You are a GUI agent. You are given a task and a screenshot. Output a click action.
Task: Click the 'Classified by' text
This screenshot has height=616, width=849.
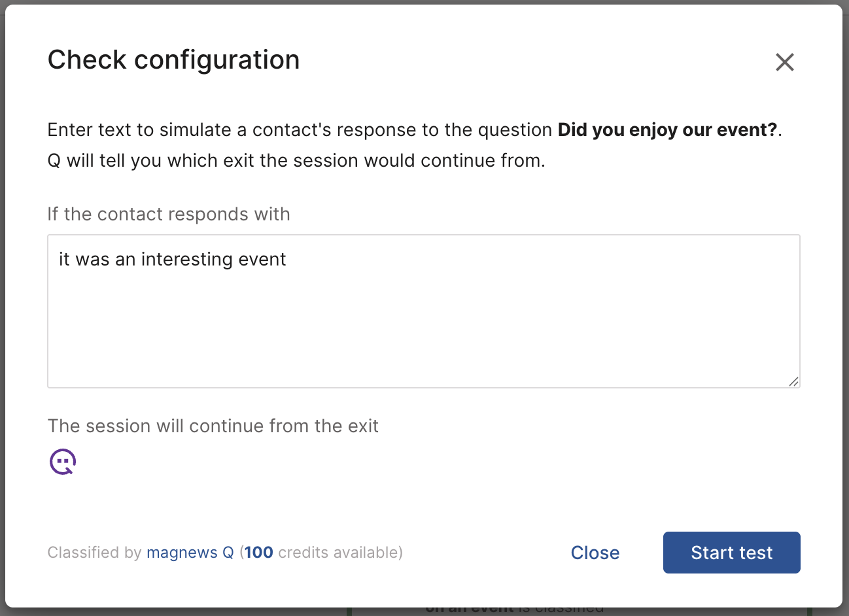click(x=94, y=553)
